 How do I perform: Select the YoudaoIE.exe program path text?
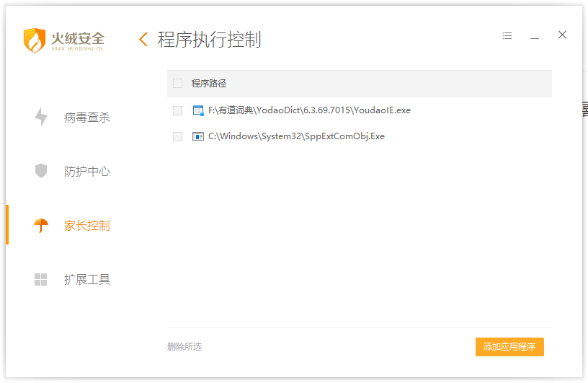point(309,110)
